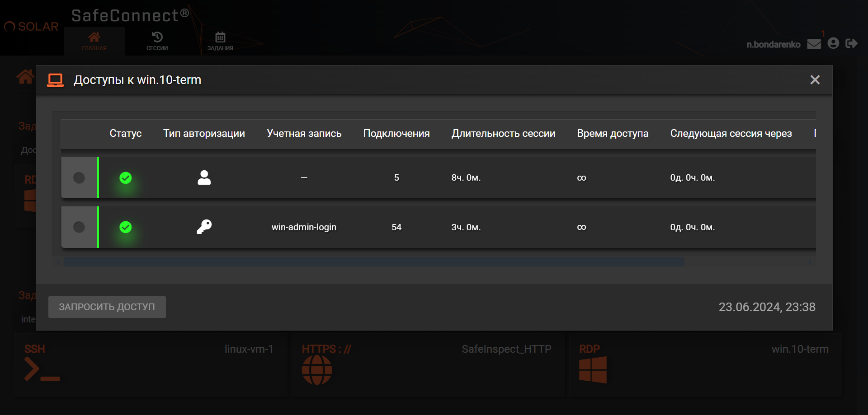Open the Задания tab
The image size is (868, 415).
(x=220, y=41)
